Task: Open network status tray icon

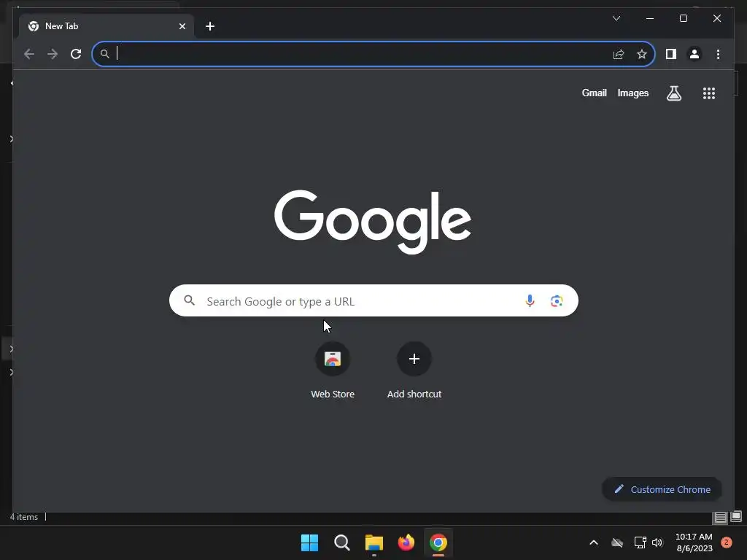Action: coord(640,542)
